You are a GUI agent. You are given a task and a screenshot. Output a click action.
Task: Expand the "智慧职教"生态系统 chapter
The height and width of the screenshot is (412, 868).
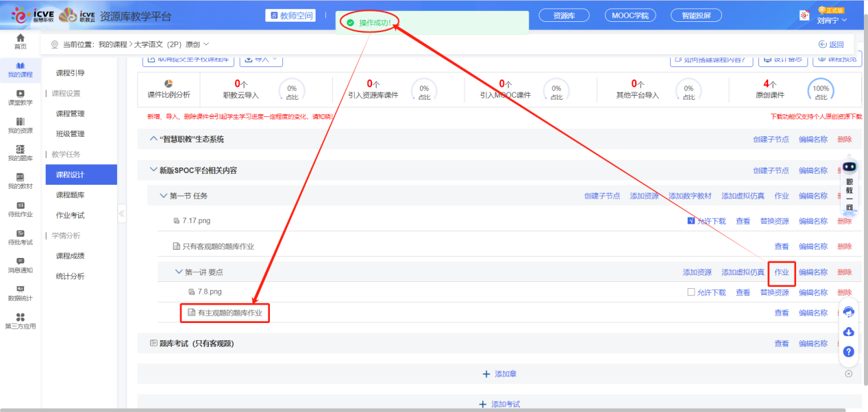tap(153, 140)
